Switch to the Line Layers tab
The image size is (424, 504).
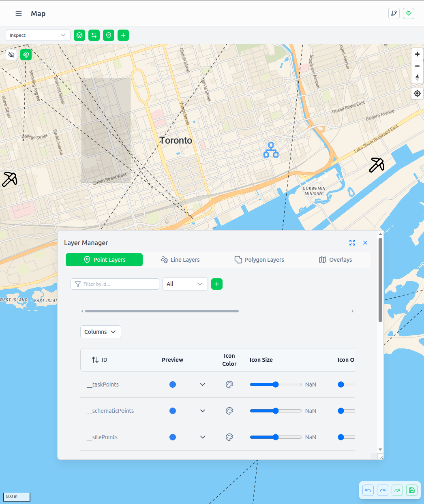[x=180, y=260]
